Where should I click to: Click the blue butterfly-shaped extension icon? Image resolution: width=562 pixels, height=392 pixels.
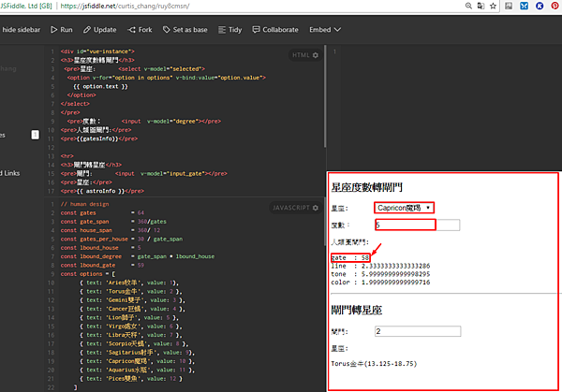[x=524, y=6]
